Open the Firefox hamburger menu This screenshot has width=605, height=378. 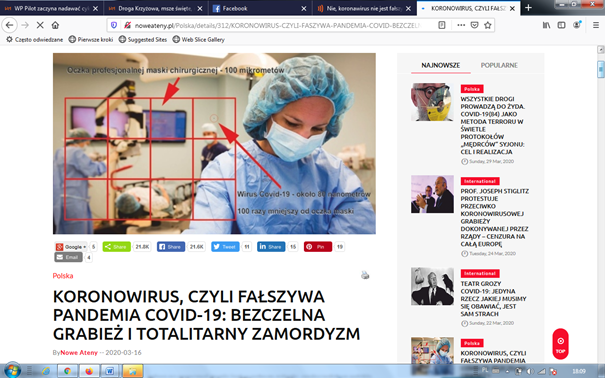tap(596, 25)
